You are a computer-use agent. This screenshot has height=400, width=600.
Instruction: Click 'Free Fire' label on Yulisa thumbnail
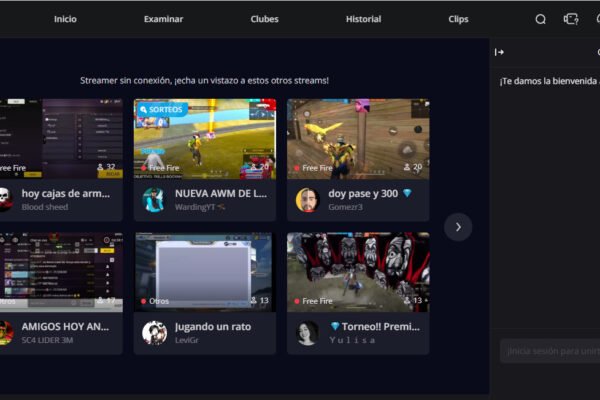coord(317,301)
